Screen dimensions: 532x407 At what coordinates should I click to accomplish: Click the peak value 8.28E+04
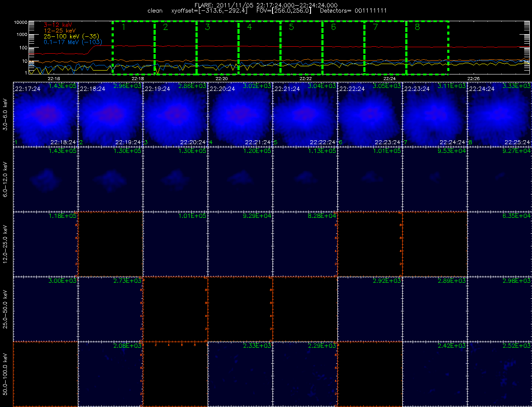tap(322, 216)
